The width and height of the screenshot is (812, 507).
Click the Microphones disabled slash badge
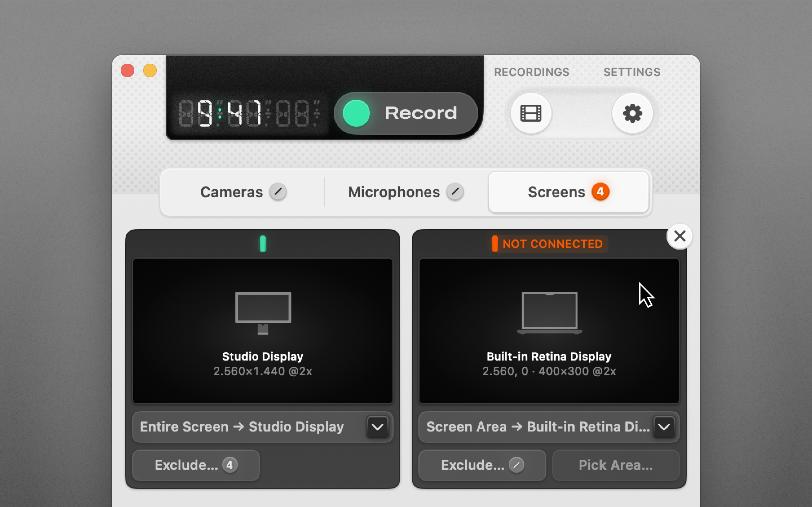point(455,192)
